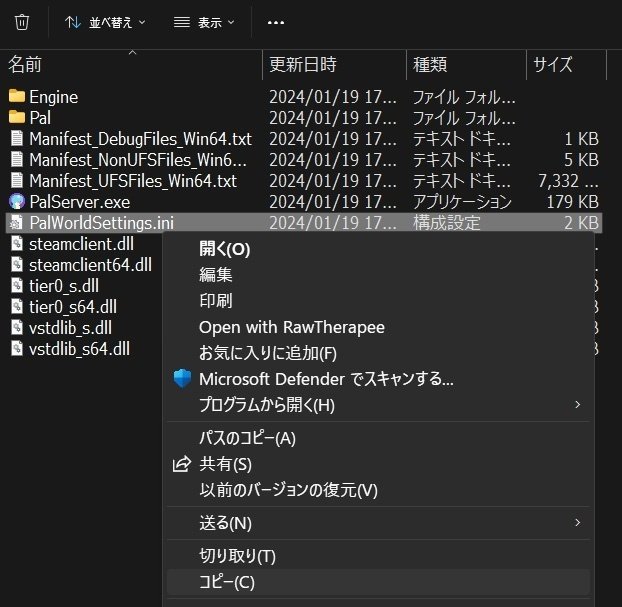Click the 179 KB size of PalServer.exe
Viewport: 622px width, 607px height.
[572, 202]
